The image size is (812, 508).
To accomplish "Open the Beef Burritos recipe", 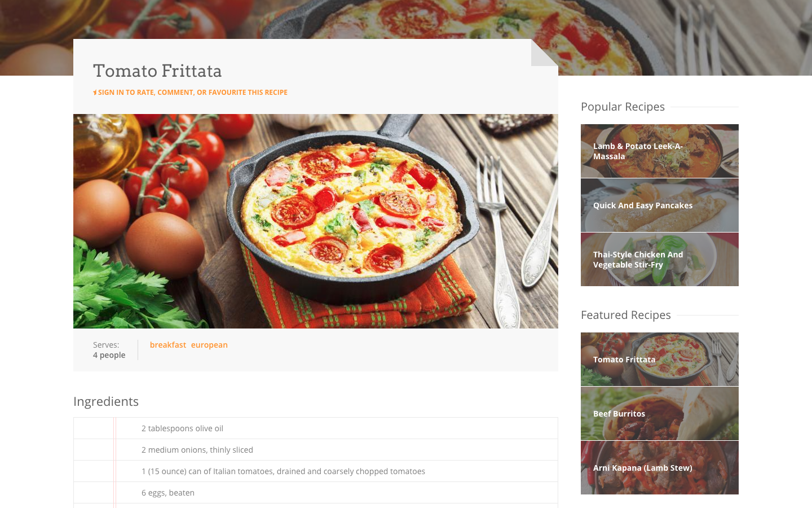I will [660, 414].
